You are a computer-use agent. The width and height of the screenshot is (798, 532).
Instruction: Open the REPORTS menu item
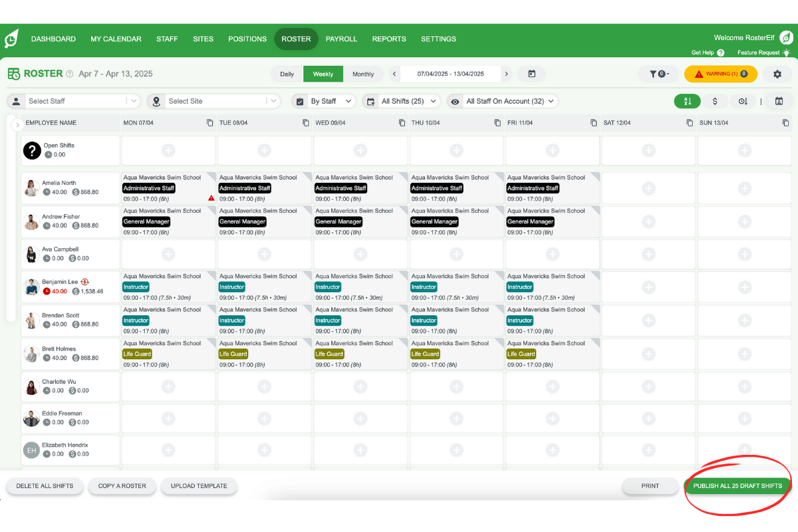tap(389, 39)
